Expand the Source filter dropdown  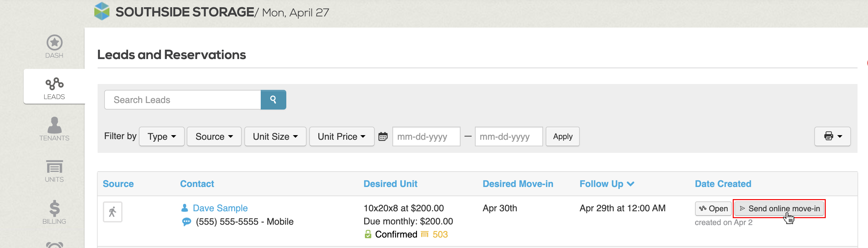coord(214,136)
